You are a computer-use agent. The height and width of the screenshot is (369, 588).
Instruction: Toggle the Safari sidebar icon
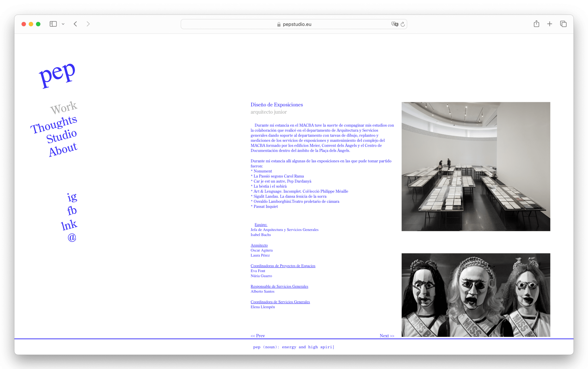pos(53,24)
